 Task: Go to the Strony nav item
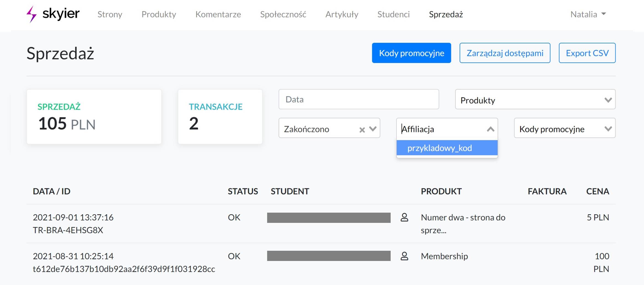tap(110, 14)
